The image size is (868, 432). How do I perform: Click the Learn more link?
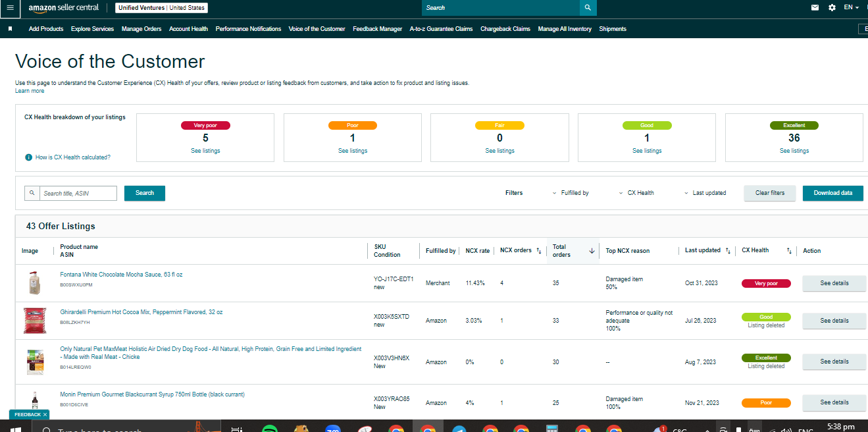(30, 91)
